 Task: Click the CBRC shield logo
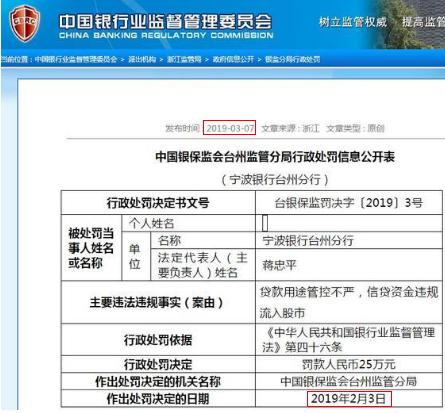[25, 23]
